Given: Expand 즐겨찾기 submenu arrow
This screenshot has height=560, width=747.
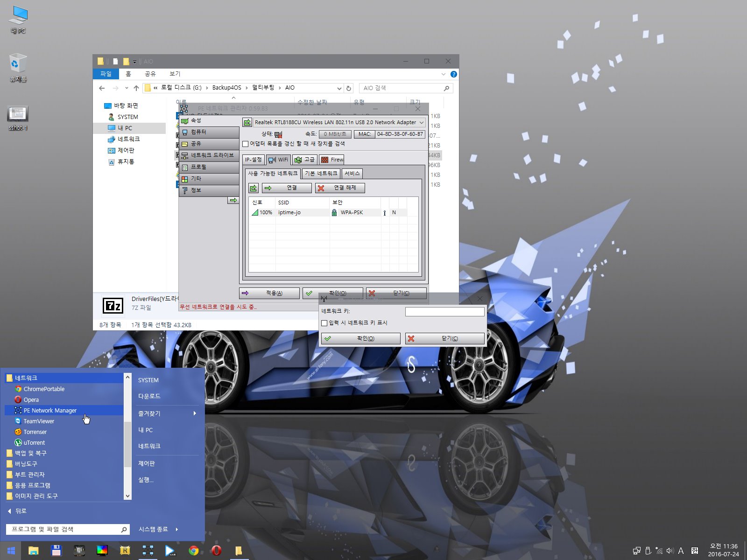Looking at the screenshot, I should coord(195,413).
